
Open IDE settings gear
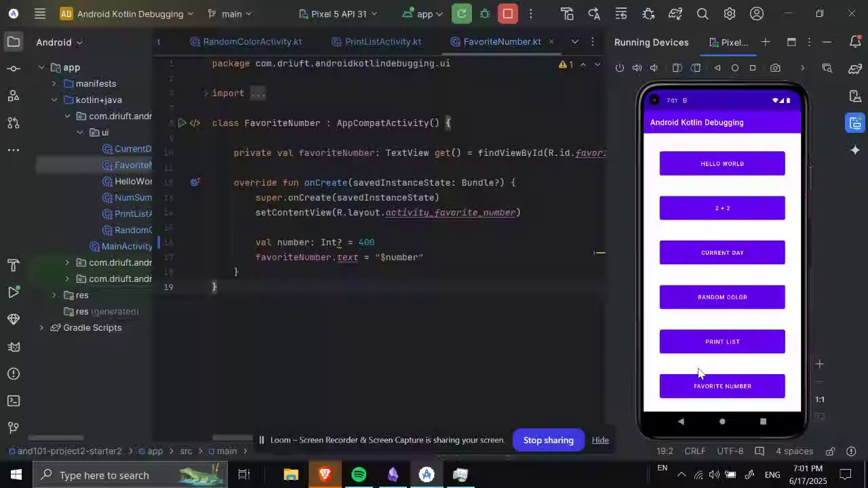tap(730, 14)
